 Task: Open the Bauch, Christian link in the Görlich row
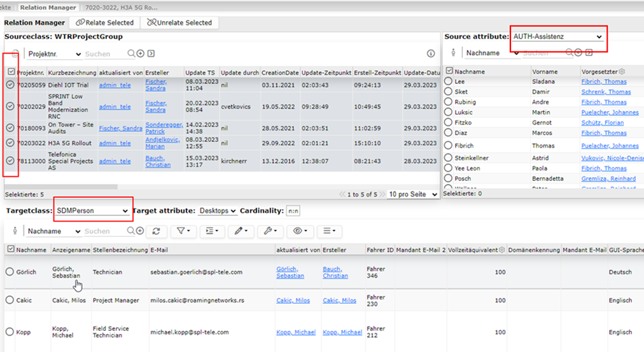[x=335, y=272]
